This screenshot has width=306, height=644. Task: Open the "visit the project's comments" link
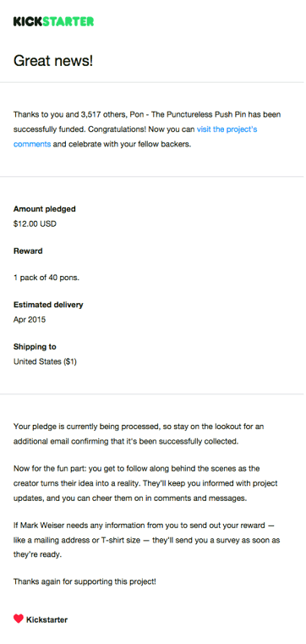[x=227, y=129]
